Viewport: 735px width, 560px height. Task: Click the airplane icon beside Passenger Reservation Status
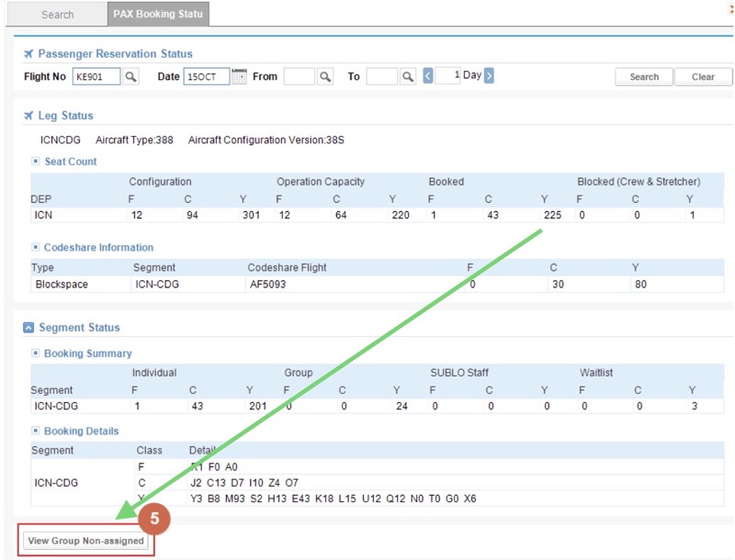coord(28,54)
